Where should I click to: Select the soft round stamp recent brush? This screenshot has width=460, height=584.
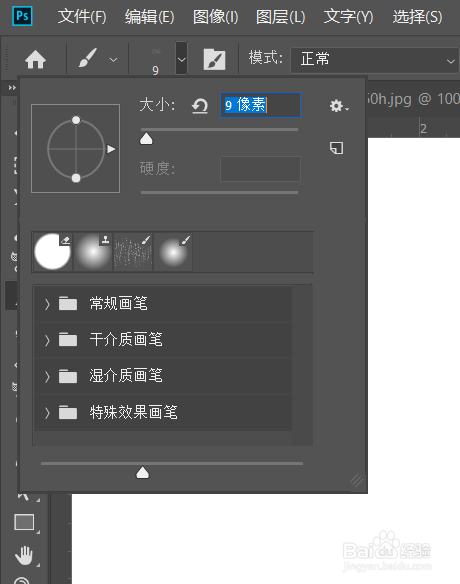pyautogui.click(x=93, y=251)
